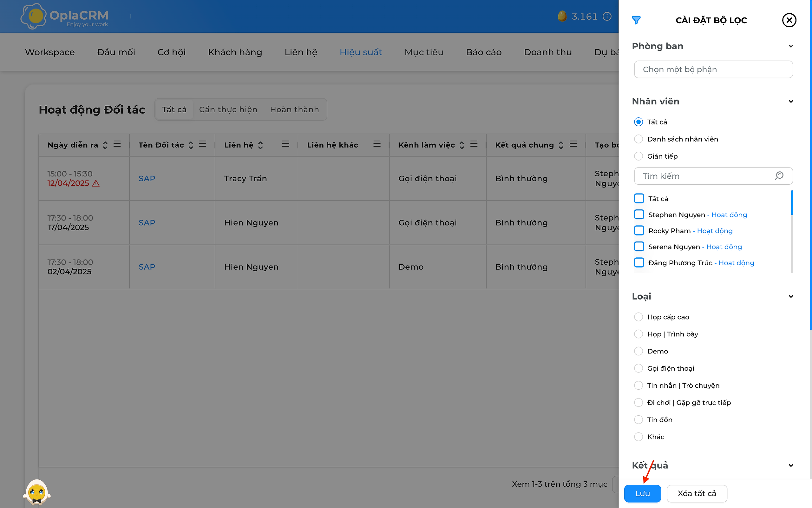Open the points info icon beside 3.161

[607, 16]
